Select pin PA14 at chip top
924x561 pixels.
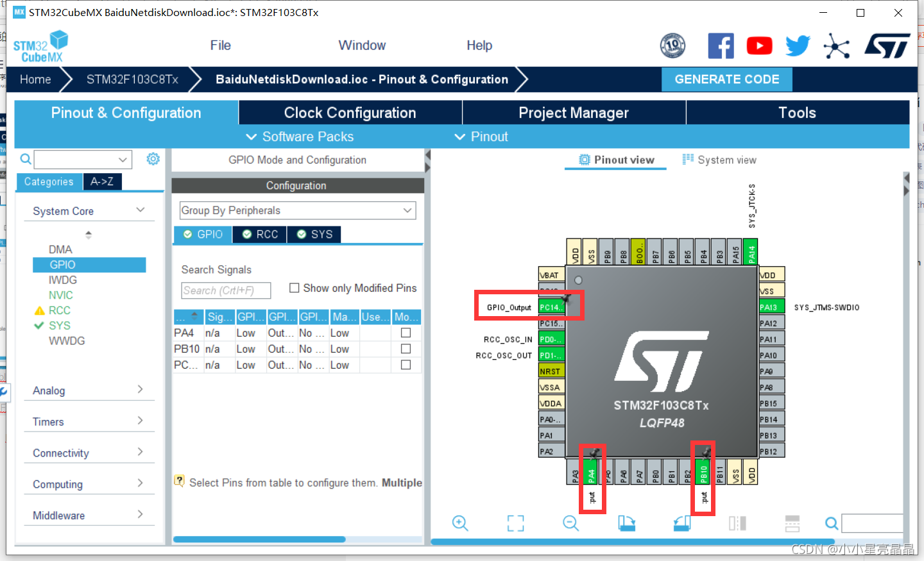coord(751,251)
